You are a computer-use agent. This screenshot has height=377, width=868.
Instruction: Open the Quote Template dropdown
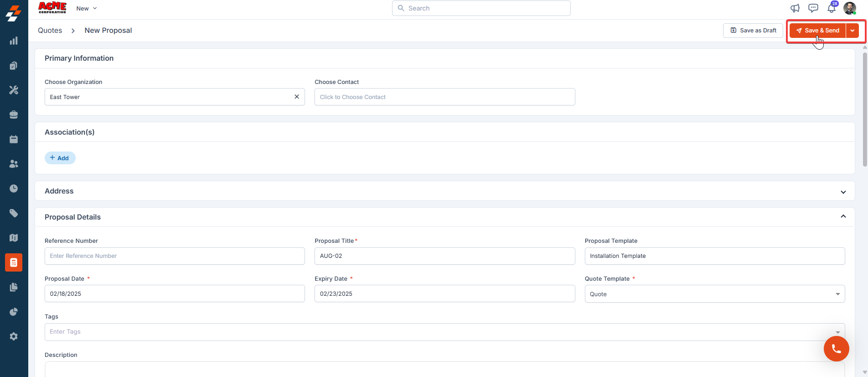[x=715, y=294]
